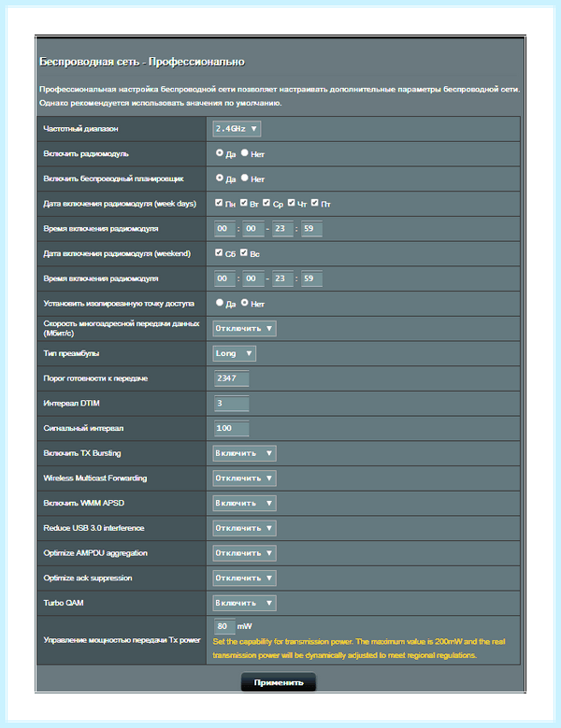Toggle the Сб weekend checkbox
This screenshot has width=561, height=728.
[x=219, y=252]
